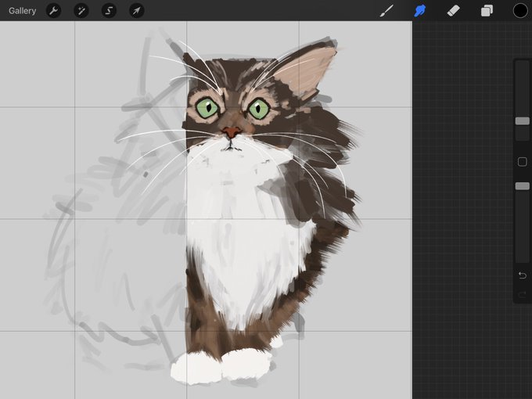Undo the last action with arrow
The image size is (532, 399).
coord(523,275)
